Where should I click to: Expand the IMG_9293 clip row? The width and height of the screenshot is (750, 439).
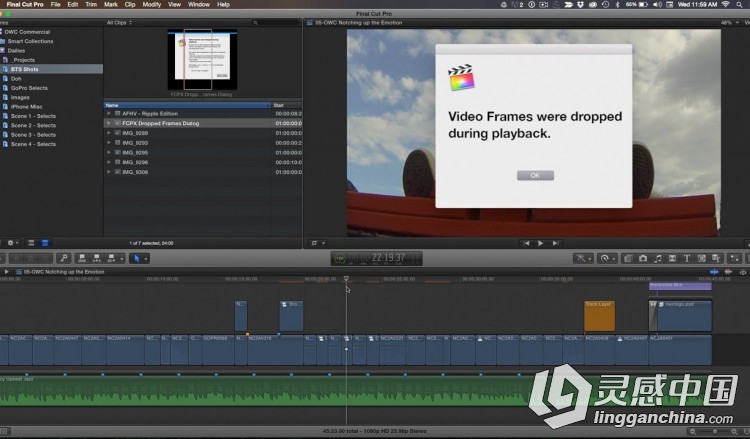tap(109, 143)
